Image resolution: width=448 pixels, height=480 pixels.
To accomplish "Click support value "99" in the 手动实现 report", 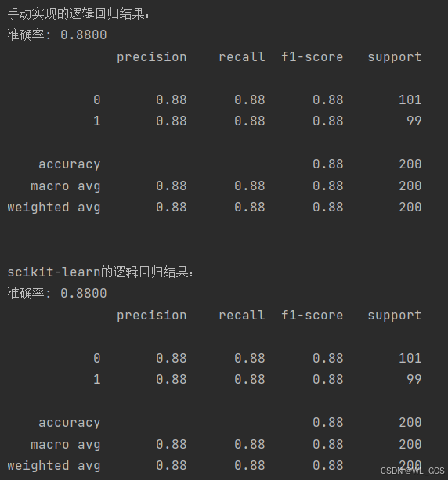I will coord(414,121).
